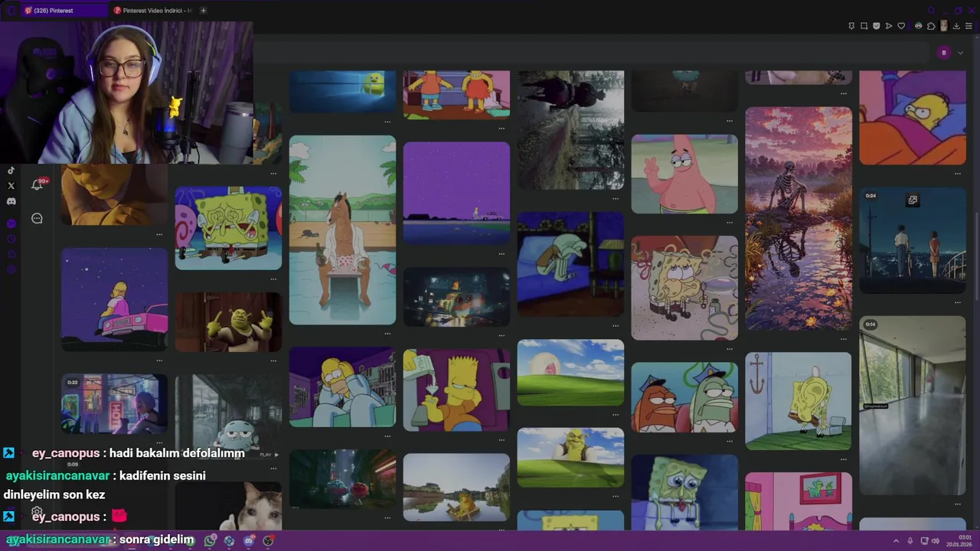The height and width of the screenshot is (551, 980).
Task: Open TikTok in the browser sidebar
Action: tap(11, 171)
